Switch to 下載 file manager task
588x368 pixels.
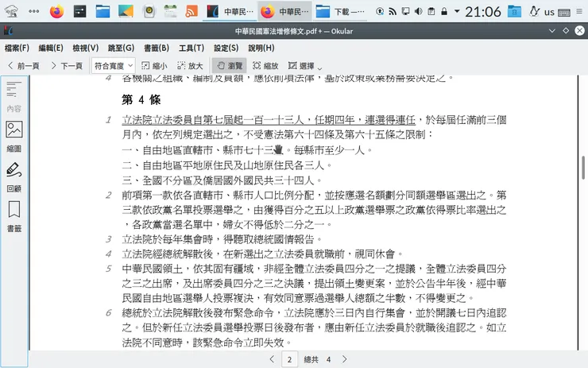point(340,11)
